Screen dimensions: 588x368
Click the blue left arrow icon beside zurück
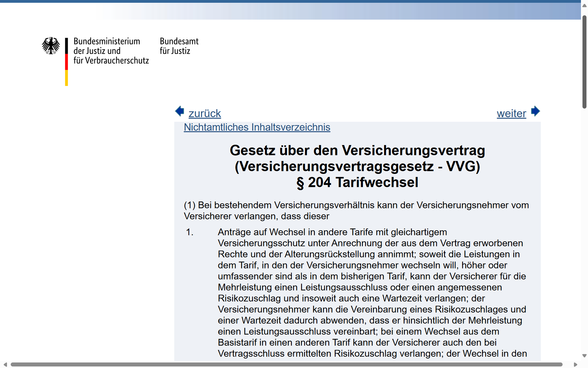pos(179,111)
